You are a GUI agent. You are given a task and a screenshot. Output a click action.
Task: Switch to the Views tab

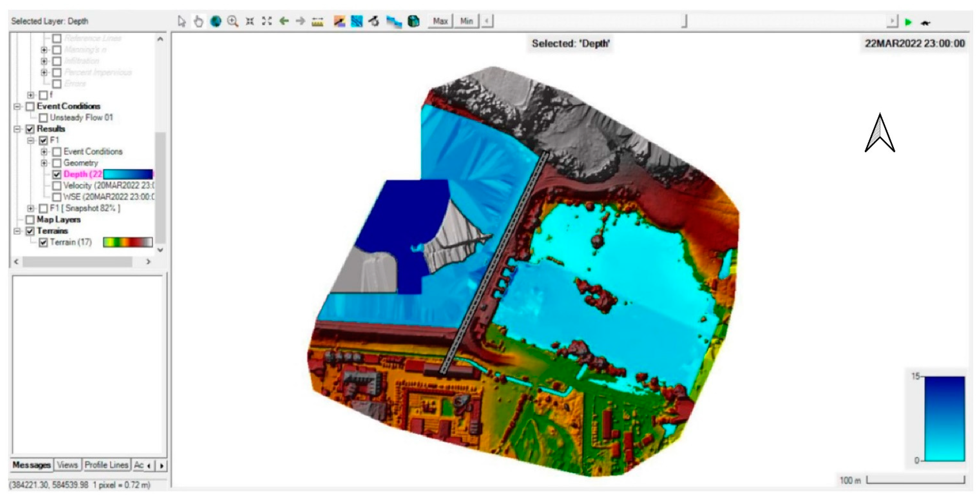pyautogui.click(x=67, y=465)
